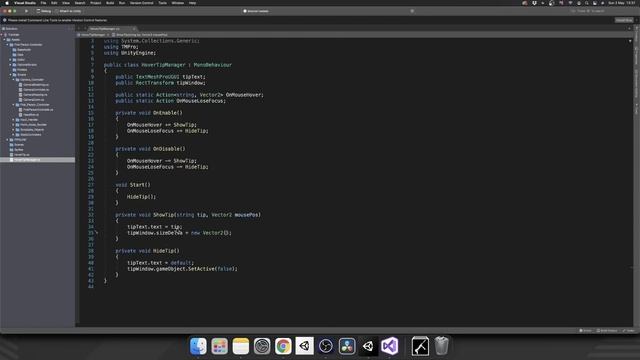The image size is (640, 360).
Task: Open the Tools menu
Action: [x=162, y=3]
